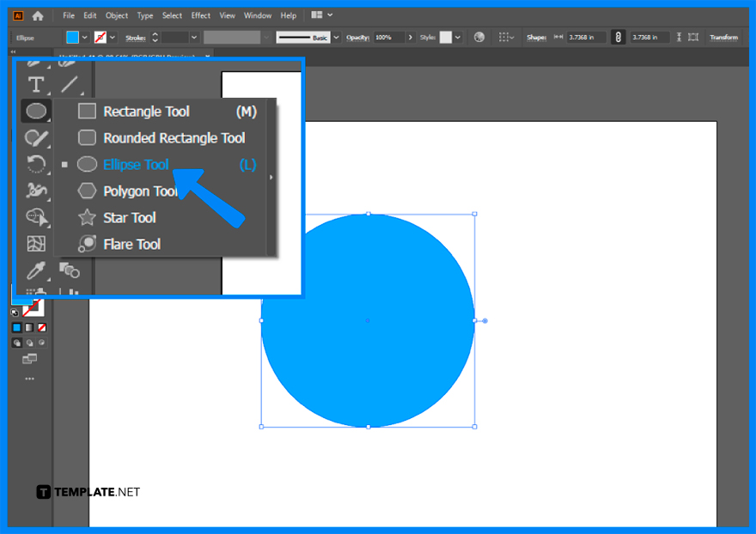Open Recolor Artwork from the control bar
This screenshot has height=534, width=756.
click(x=479, y=37)
